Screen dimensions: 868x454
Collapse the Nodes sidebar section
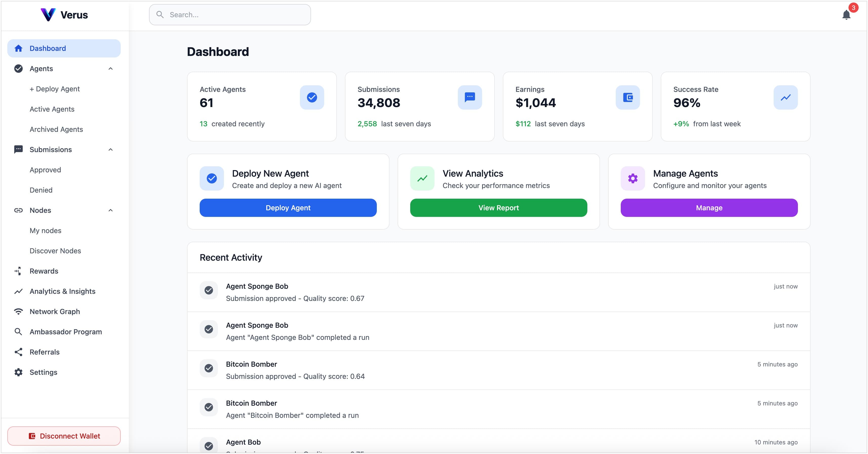111,210
